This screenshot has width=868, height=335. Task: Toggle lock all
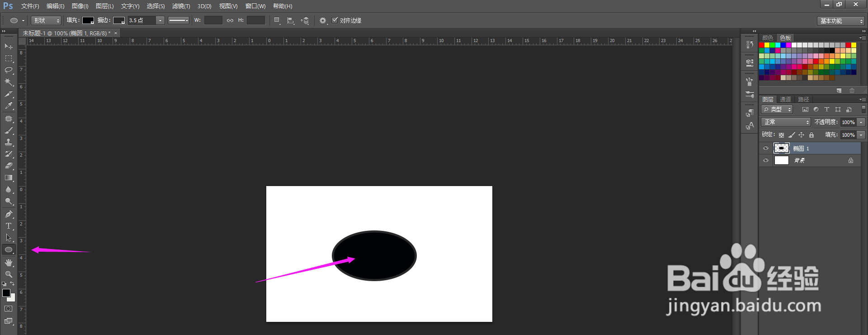[x=811, y=135]
